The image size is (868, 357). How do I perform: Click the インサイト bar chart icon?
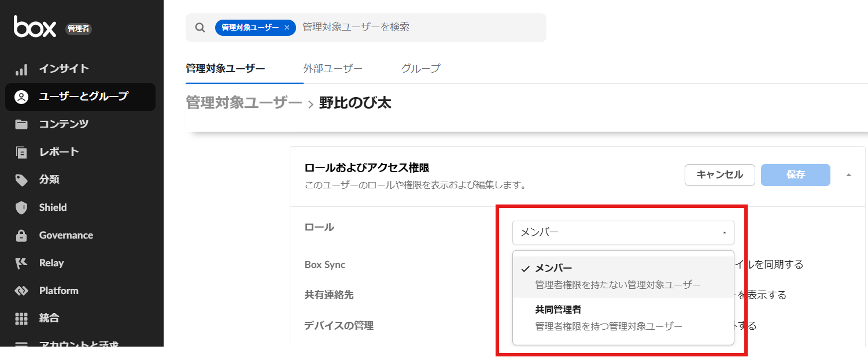coord(21,69)
